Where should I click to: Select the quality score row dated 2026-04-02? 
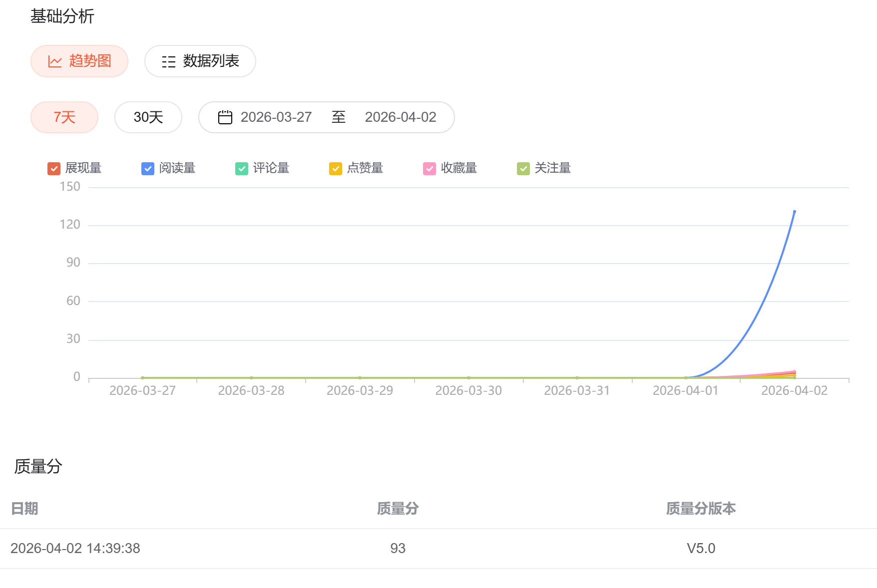(398, 548)
